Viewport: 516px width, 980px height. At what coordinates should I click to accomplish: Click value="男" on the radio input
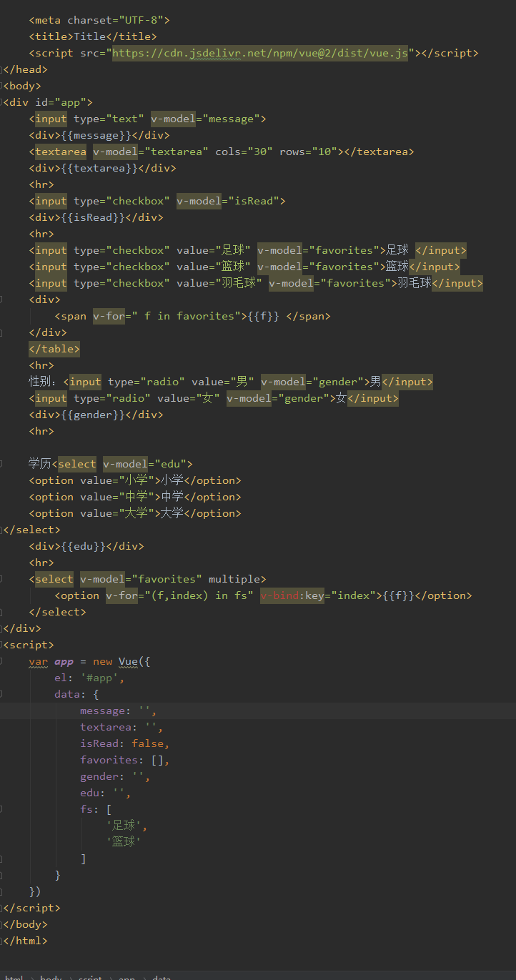click(223, 382)
